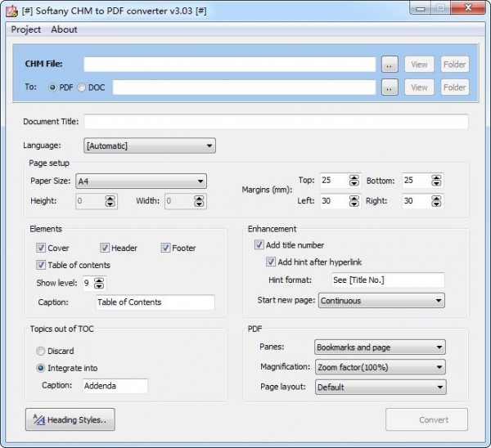Click the browse button for CHM File
491x448 pixels.
(390, 65)
